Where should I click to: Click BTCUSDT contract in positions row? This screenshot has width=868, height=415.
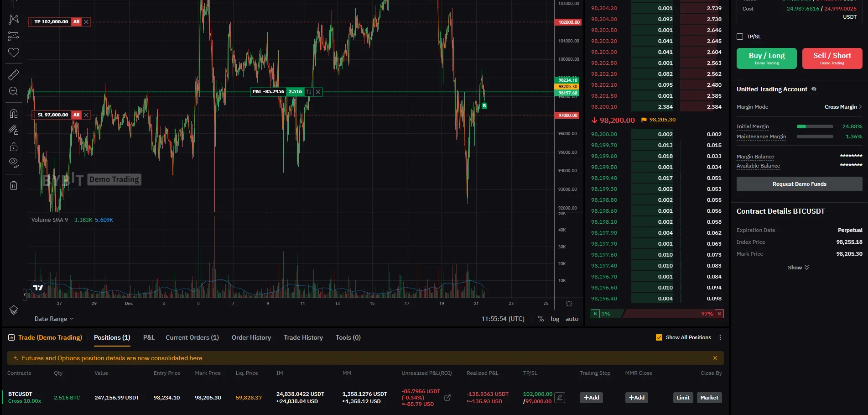pyautogui.click(x=20, y=394)
